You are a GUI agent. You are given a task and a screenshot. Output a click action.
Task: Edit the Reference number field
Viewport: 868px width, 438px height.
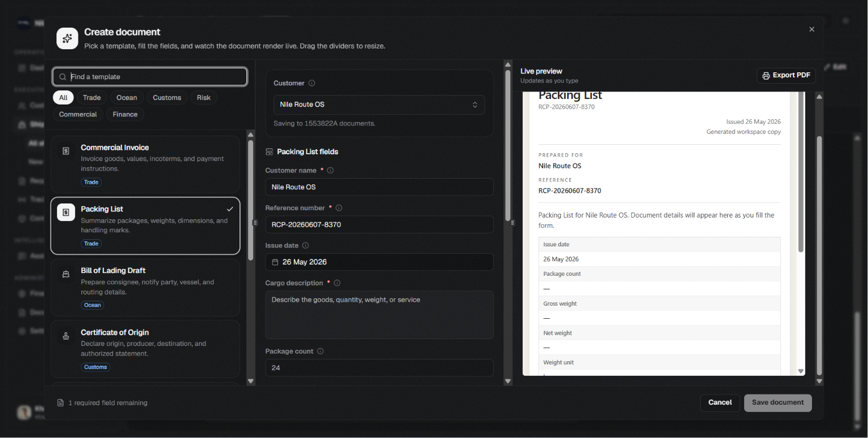(379, 224)
